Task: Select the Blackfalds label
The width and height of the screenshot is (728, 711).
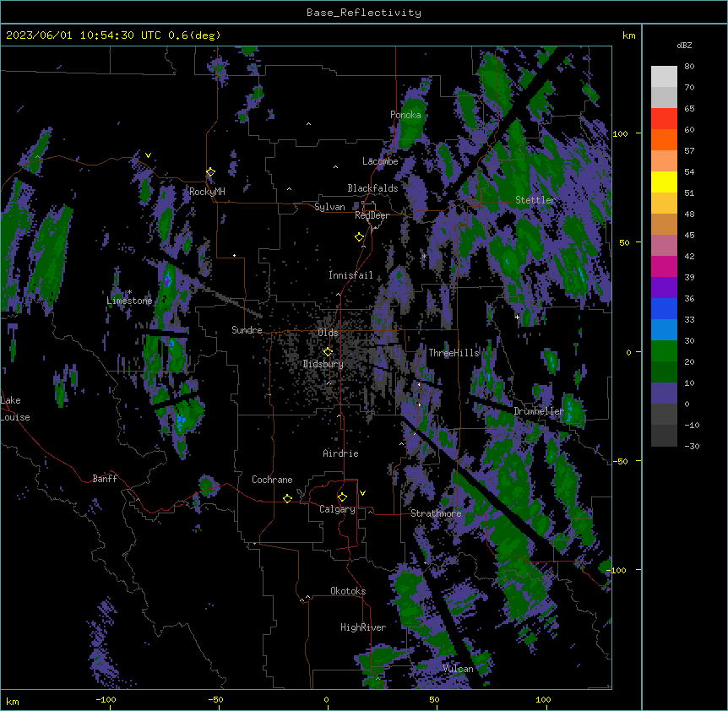Action: point(372,188)
